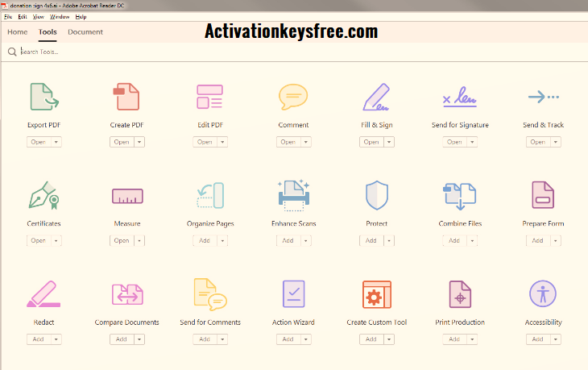588x370 pixels.
Task: Click Add button under Enhance Scans
Action: click(288, 241)
